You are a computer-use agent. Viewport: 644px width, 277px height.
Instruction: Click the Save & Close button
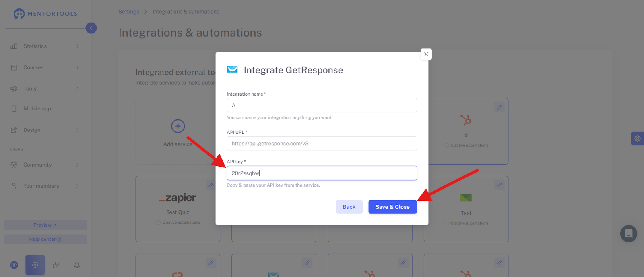tap(392, 207)
